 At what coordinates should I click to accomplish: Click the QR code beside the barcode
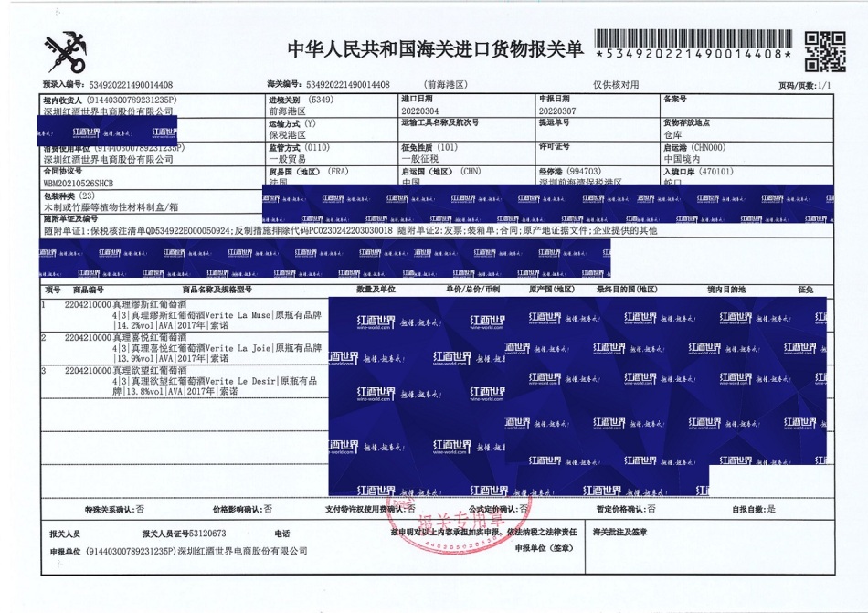click(x=825, y=51)
